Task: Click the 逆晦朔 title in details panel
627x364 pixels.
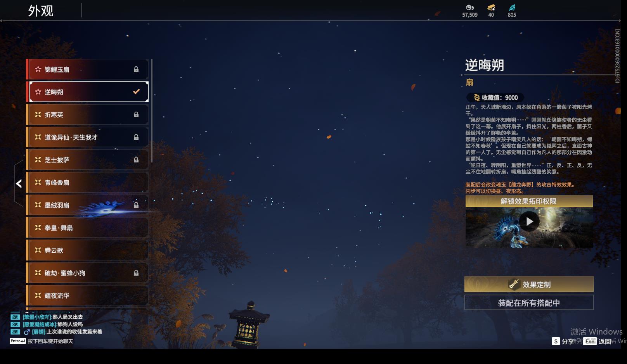Action: 485,65
